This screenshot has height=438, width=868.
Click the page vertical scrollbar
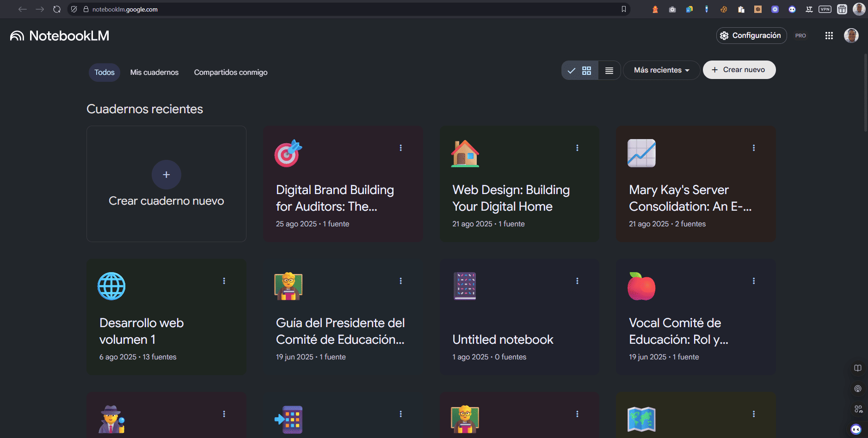coord(865,92)
